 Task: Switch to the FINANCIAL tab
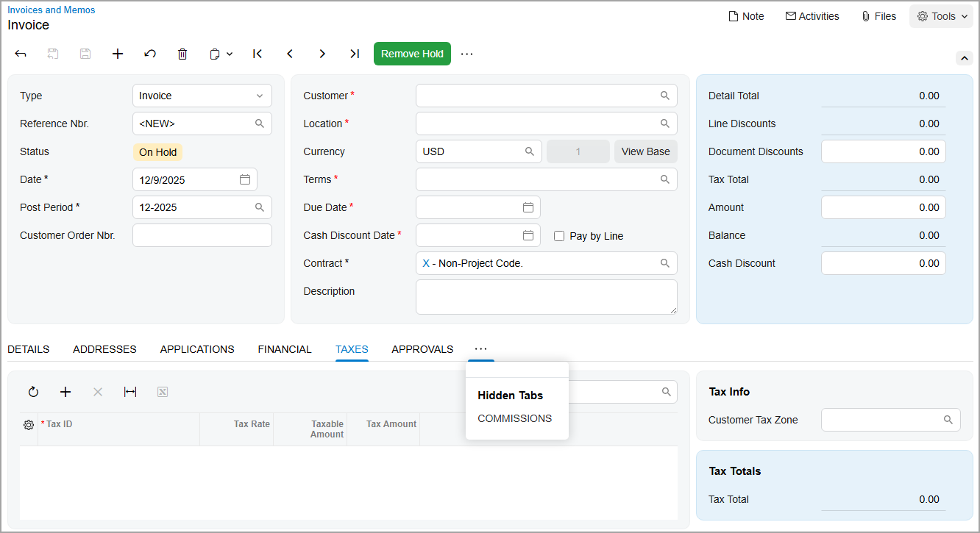tap(285, 349)
